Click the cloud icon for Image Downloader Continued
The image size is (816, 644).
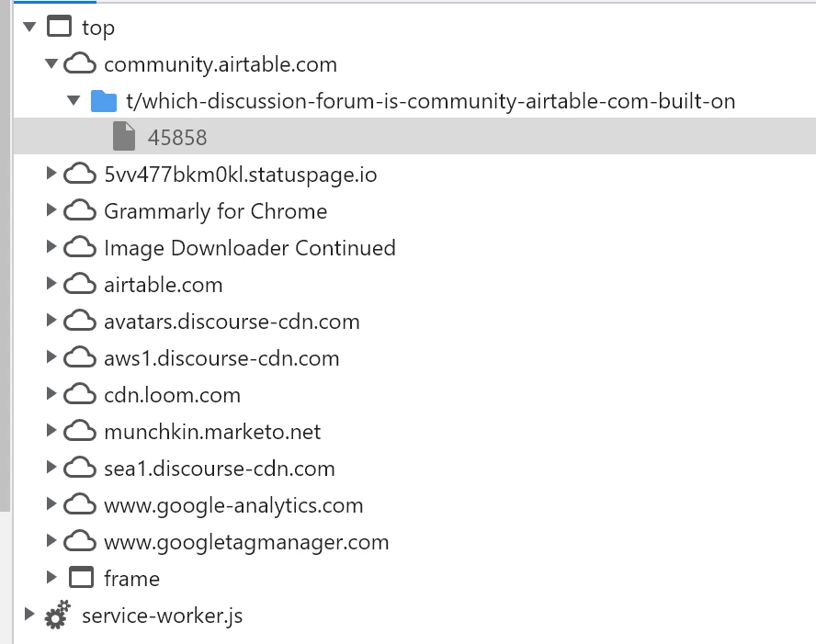pyautogui.click(x=80, y=248)
